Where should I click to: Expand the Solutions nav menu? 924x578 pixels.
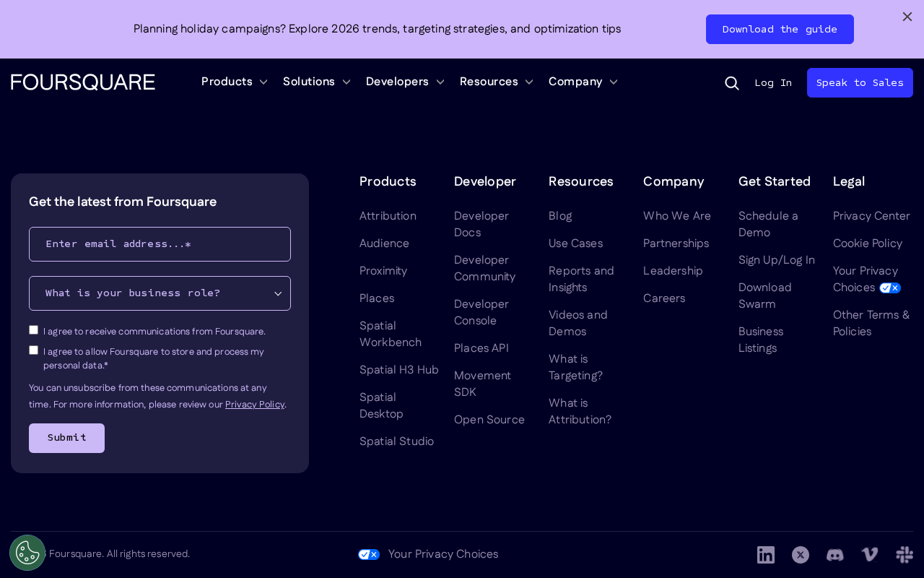(317, 82)
